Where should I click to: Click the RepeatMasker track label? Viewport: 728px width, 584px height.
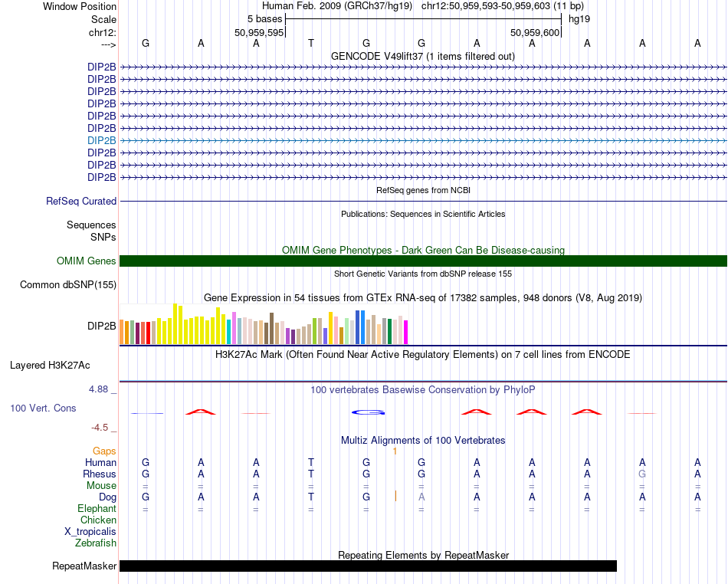(84, 566)
